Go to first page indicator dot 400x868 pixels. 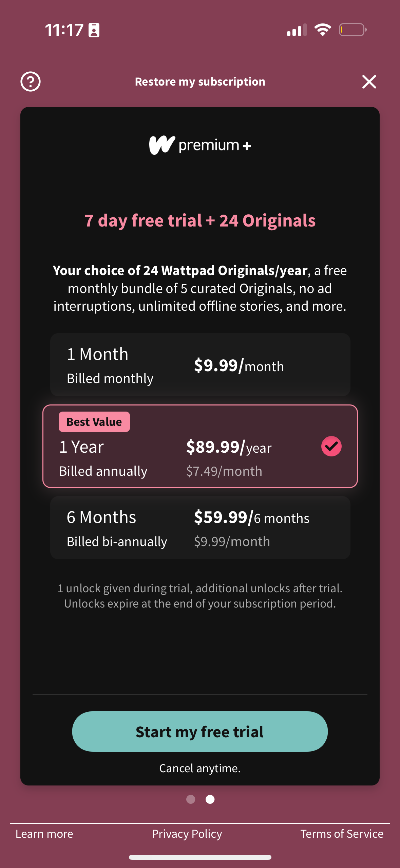[191, 799]
